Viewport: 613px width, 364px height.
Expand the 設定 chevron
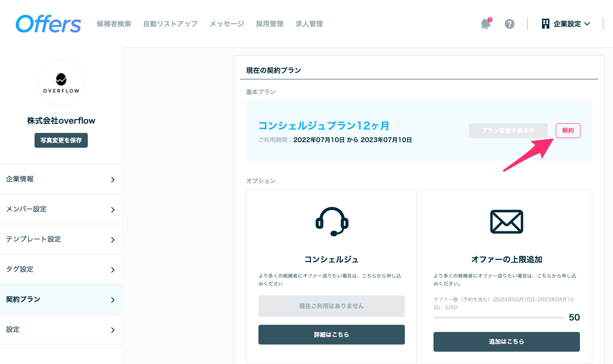[113, 330]
